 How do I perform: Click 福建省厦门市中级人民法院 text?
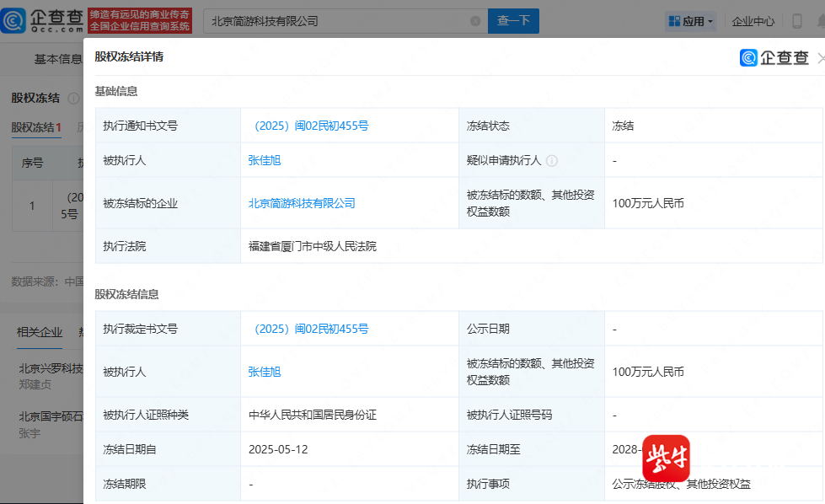click(x=313, y=246)
